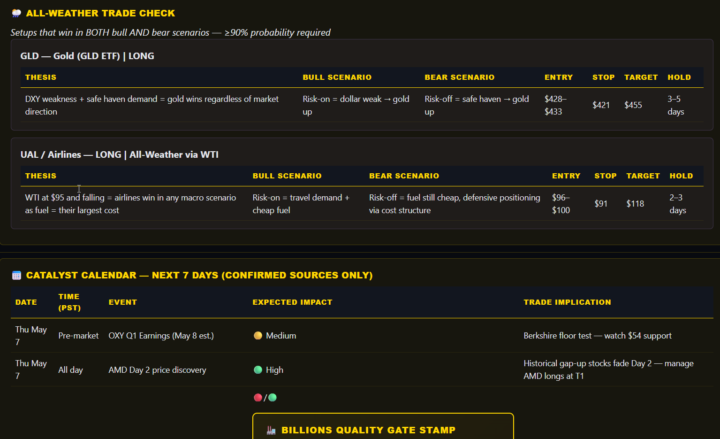Click the Billions Quality Gate Stamp box

pos(383,426)
